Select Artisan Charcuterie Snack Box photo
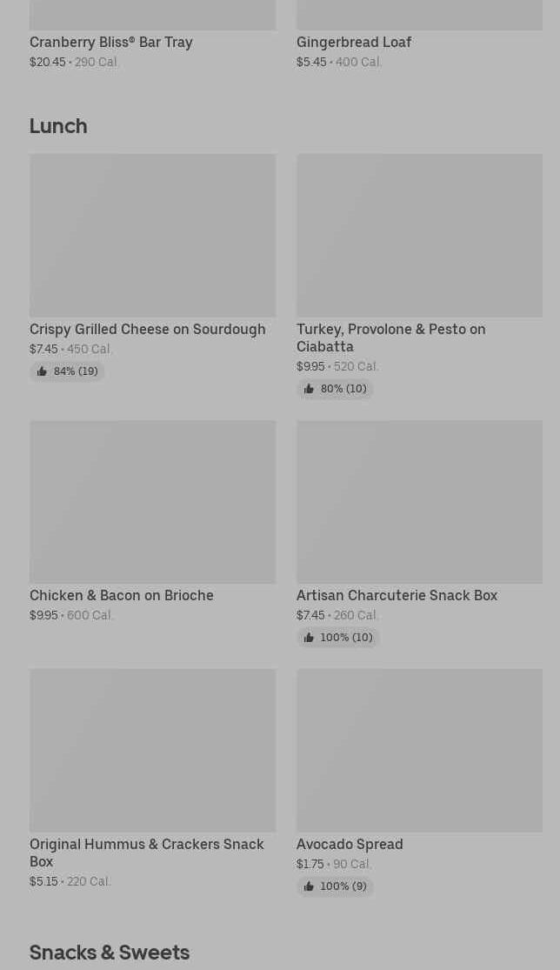The width and height of the screenshot is (560, 970). tap(420, 502)
